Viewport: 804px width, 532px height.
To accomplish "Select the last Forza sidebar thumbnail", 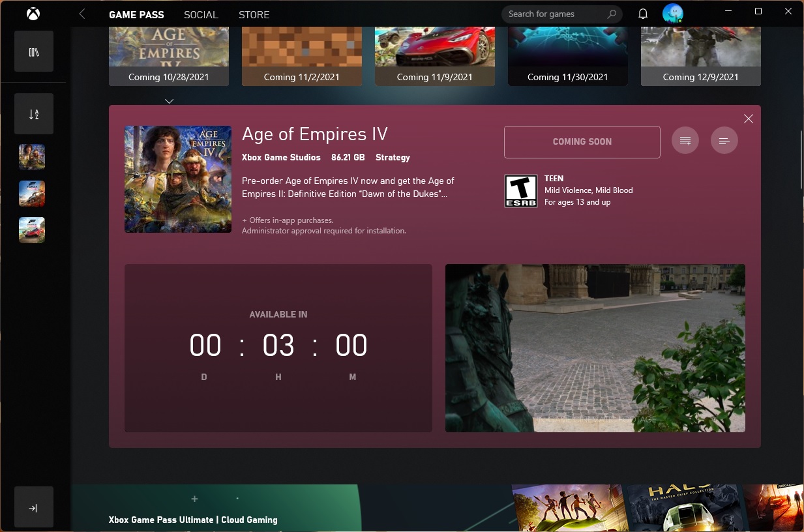I will coord(32,230).
